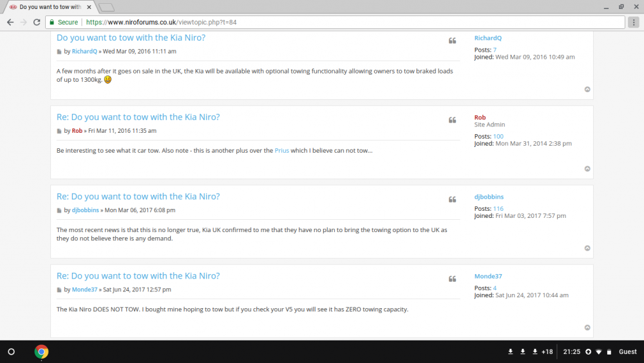
Task: Click top arrow in djbobbins' post
Action: pyautogui.click(x=587, y=248)
